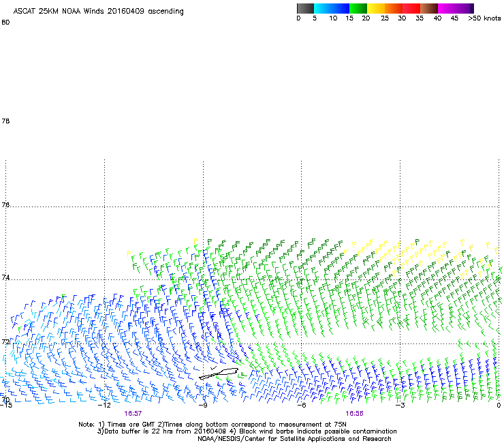Screen dimensions: 504x443
Task: Click the -3 longitude axis label
Action: coord(400,406)
